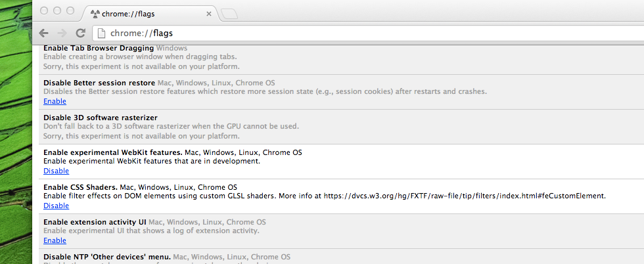Screen dimensions: 644x264
Task: Click the browser Back arrow button
Action: click(44, 33)
